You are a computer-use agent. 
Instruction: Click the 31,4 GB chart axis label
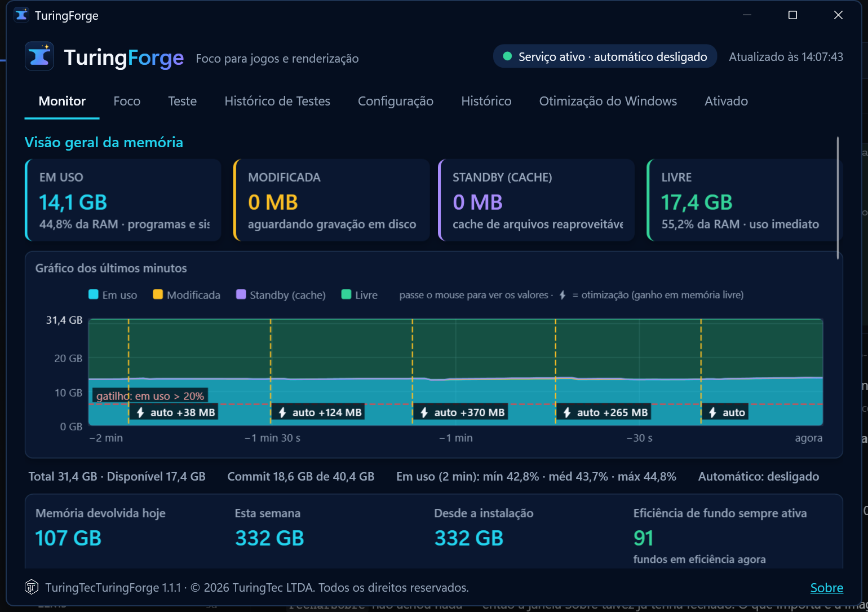(64, 320)
